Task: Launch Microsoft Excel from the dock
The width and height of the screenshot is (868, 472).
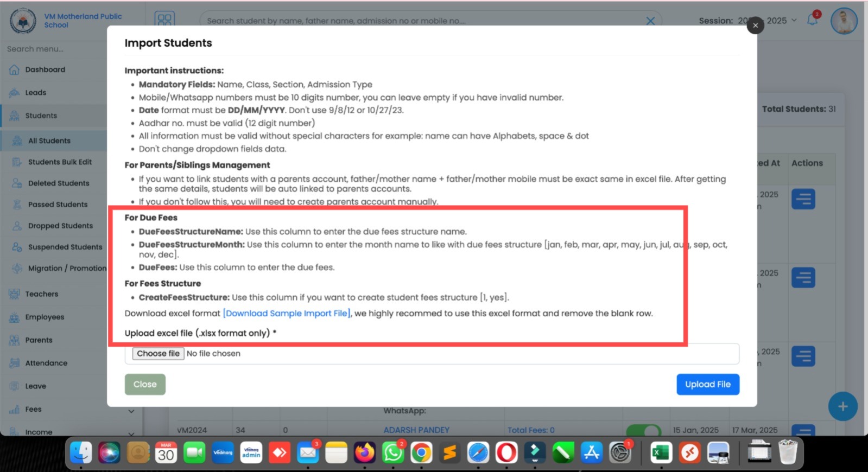Action: (x=661, y=452)
